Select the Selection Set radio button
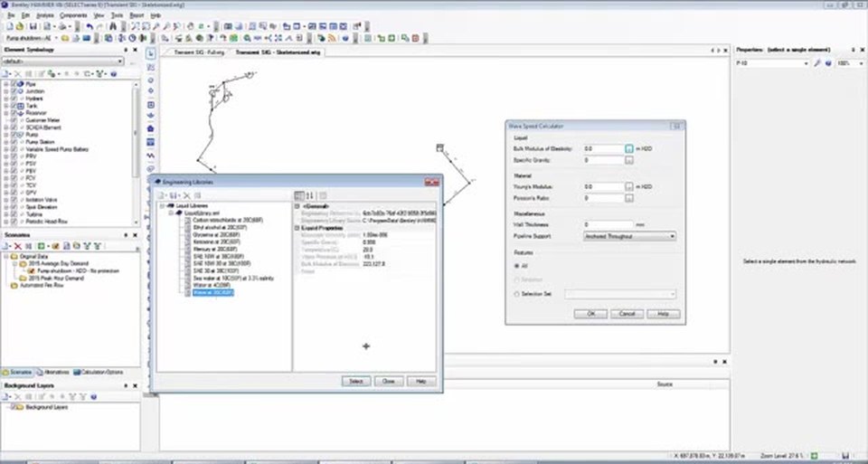The height and width of the screenshot is (464, 868). (517, 294)
